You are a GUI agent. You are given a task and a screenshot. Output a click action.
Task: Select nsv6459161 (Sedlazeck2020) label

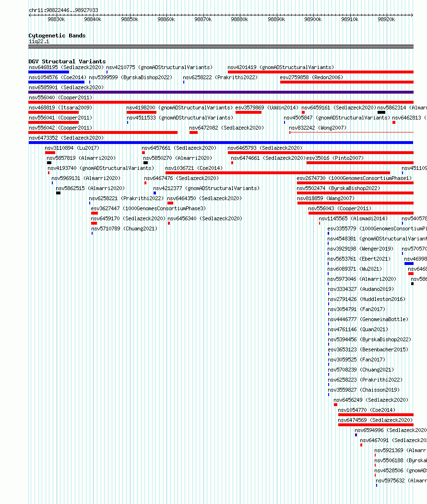[x=339, y=108]
